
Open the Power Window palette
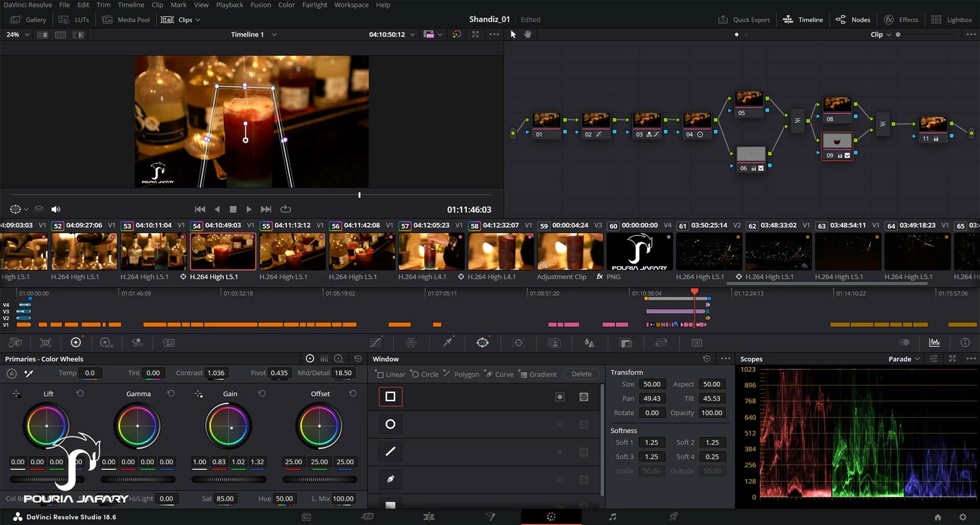tap(483, 342)
